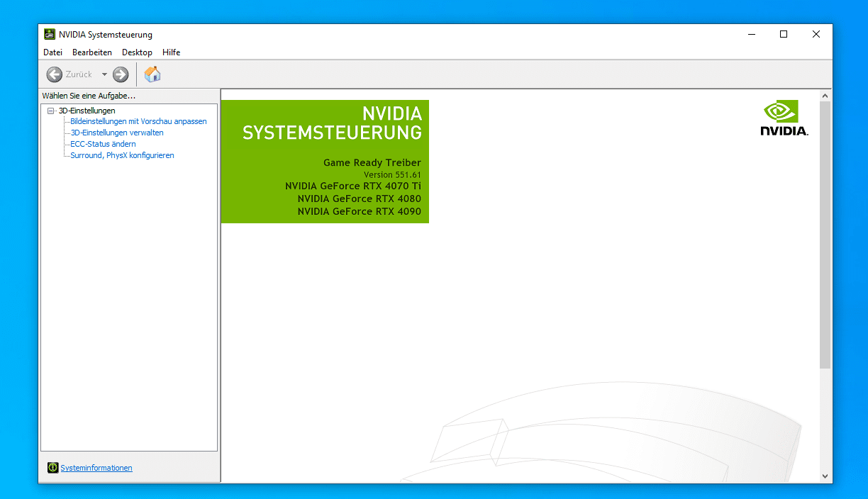Screen dimensions: 868x499
Task: Click the NVIDIA GeForce RTX 4070 Ti text
Action: click(353, 186)
